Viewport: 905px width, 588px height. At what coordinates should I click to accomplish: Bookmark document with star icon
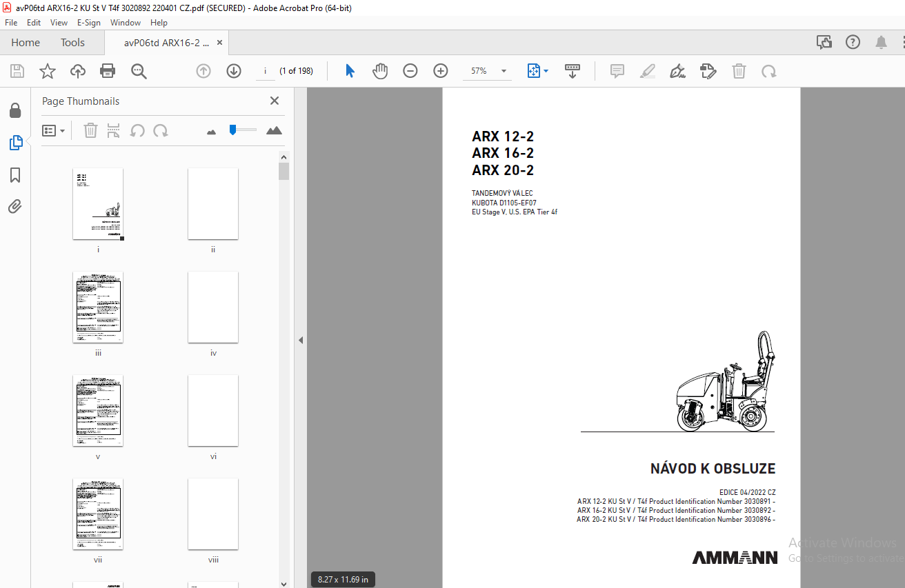tap(48, 71)
